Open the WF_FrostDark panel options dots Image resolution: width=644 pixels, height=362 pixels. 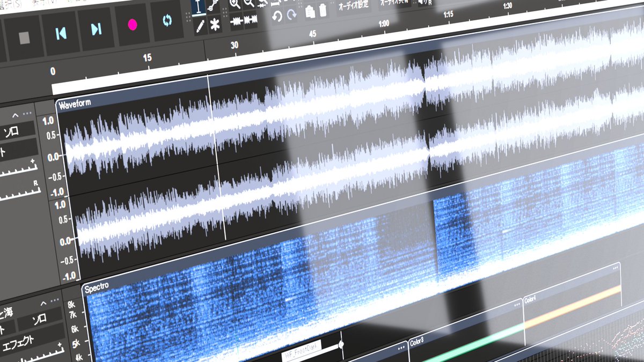click(401, 347)
